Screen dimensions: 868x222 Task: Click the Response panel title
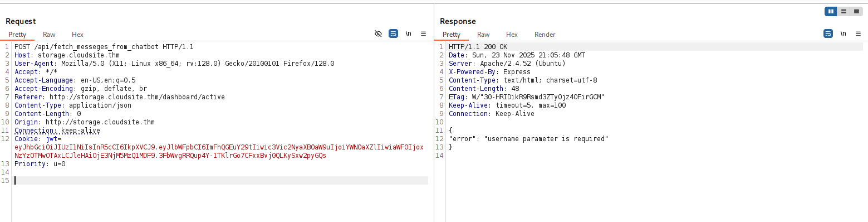[458, 21]
